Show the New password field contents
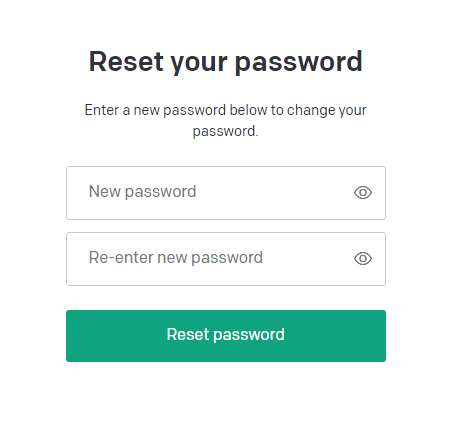454x421 pixels. pyautogui.click(x=363, y=193)
